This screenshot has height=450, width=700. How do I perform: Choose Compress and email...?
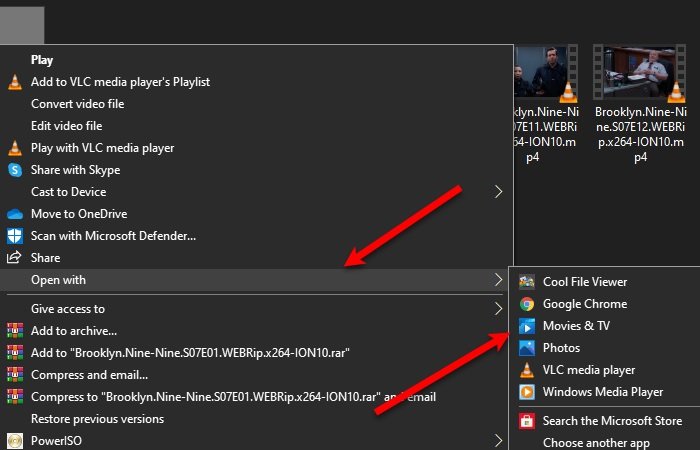(x=89, y=375)
